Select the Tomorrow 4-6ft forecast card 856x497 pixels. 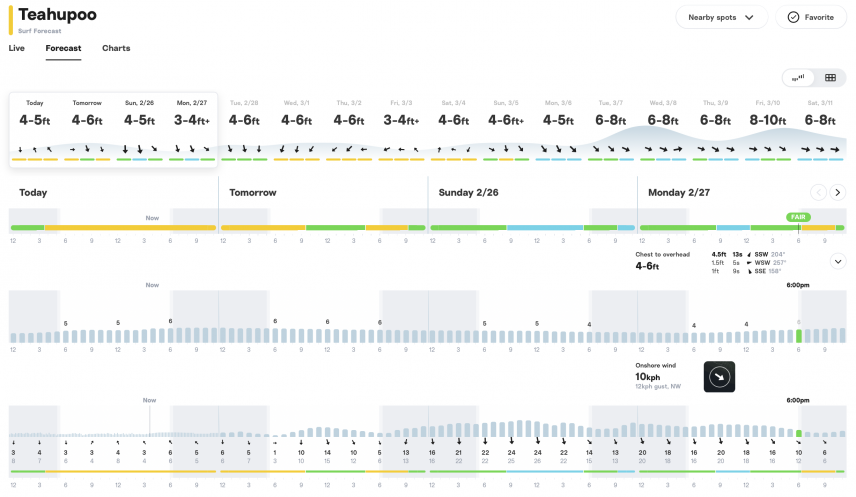[87, 130]
